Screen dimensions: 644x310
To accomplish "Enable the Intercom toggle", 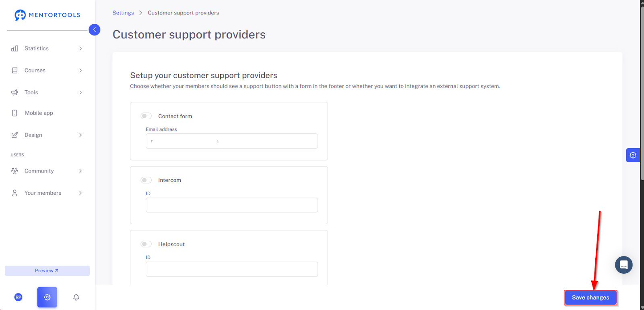I will click(x=146, y=180).
